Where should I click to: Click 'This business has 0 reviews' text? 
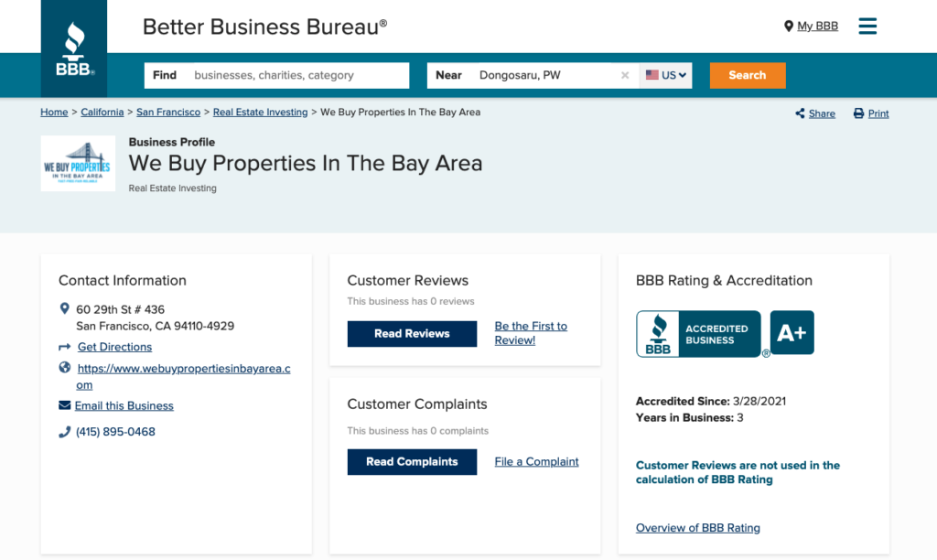point(411,301)
